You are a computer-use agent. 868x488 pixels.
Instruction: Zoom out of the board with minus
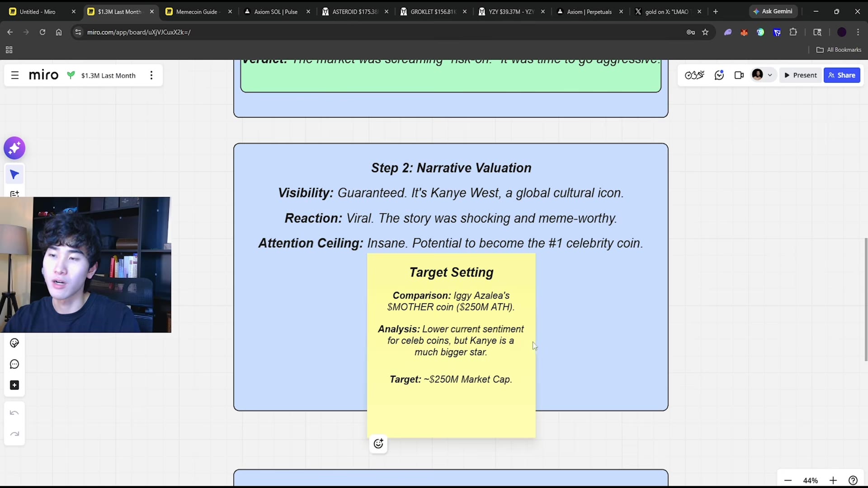pos(788,480)
